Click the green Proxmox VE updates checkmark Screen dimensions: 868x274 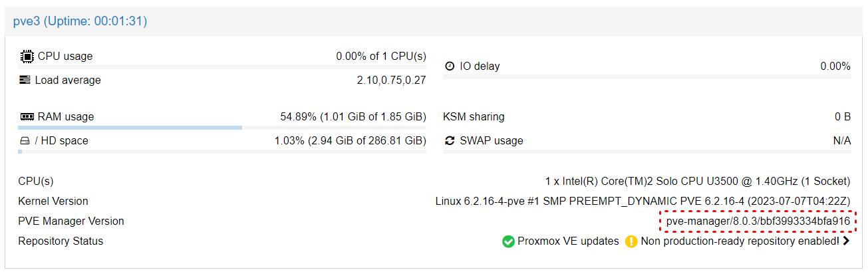[508, 241]
